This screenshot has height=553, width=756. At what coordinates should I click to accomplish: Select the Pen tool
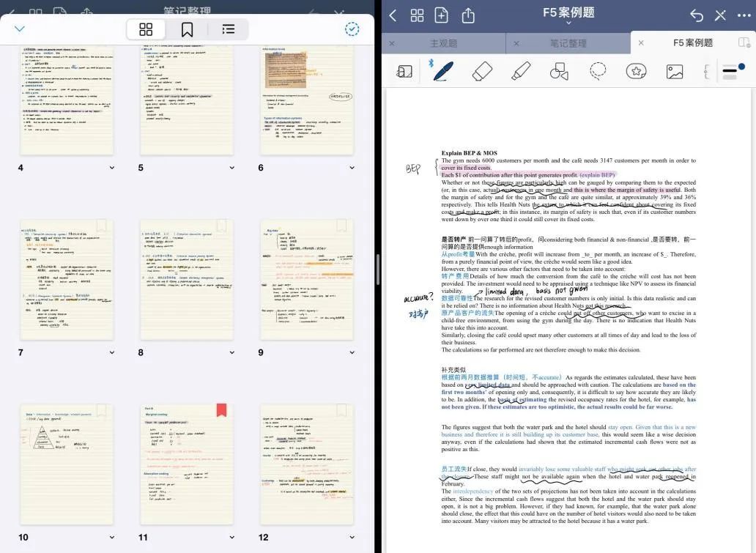443,71
